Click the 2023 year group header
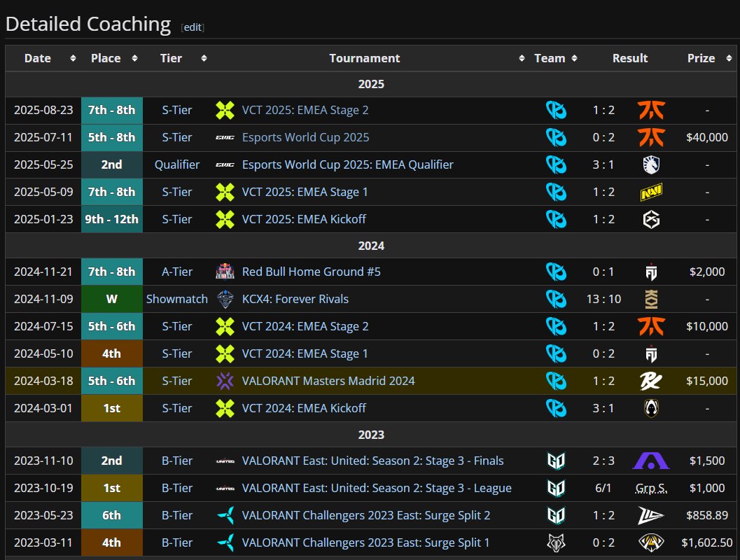 [371, 435]
